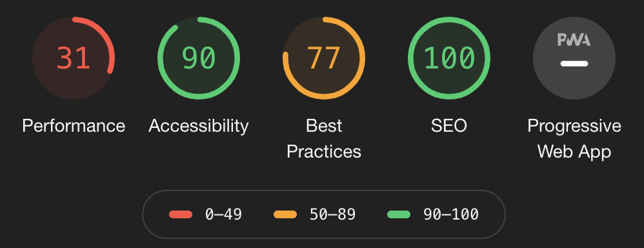Viewport: 644px width, 248px height.
Task: Select the 90–100 range text
Action: [x=451, y=214]
